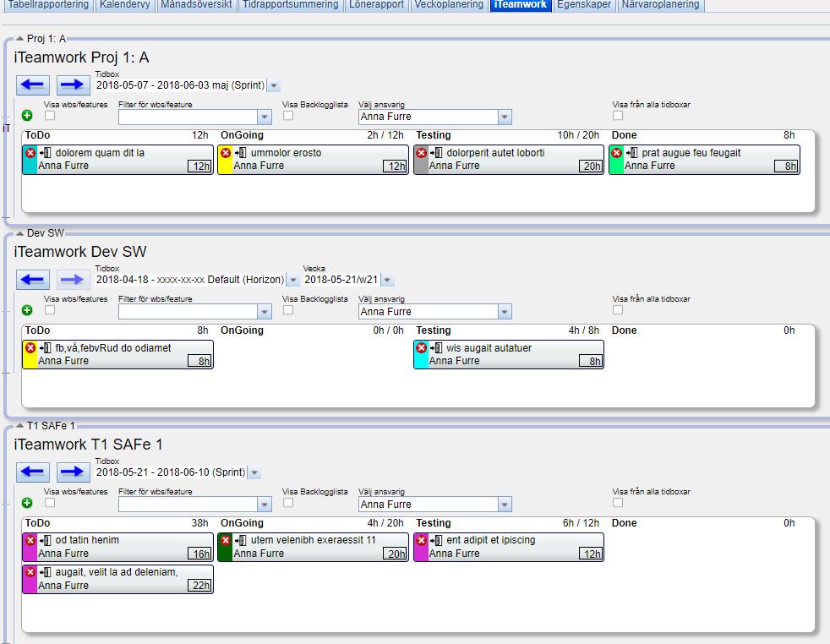Screen dimensions: 830x644
Task: Collapse the T1 SAFe 1 section
Action: point(19,425)
